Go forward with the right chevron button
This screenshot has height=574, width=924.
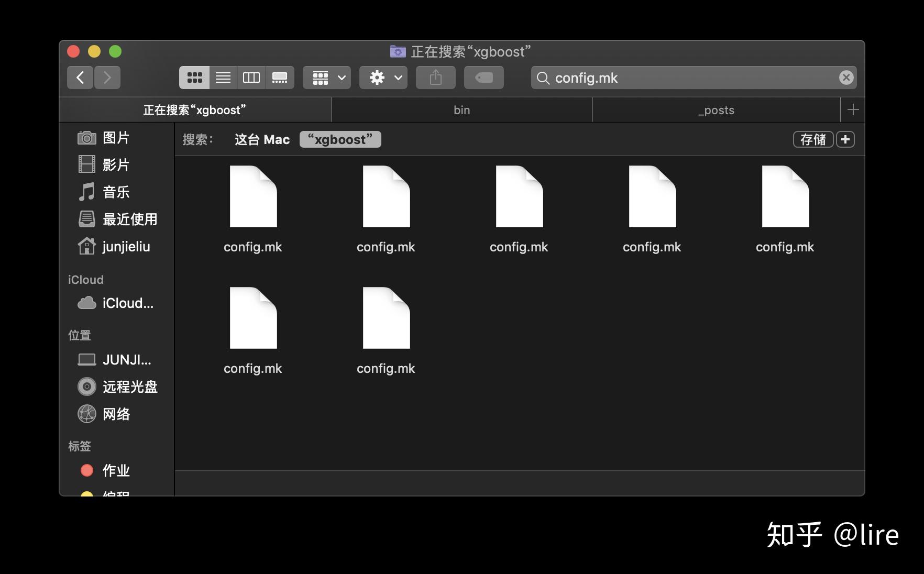[107, 78]
